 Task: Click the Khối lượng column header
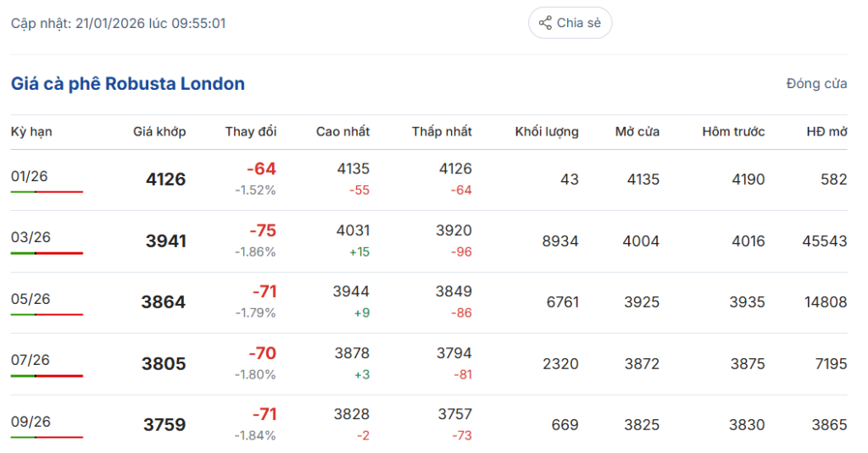547,131
